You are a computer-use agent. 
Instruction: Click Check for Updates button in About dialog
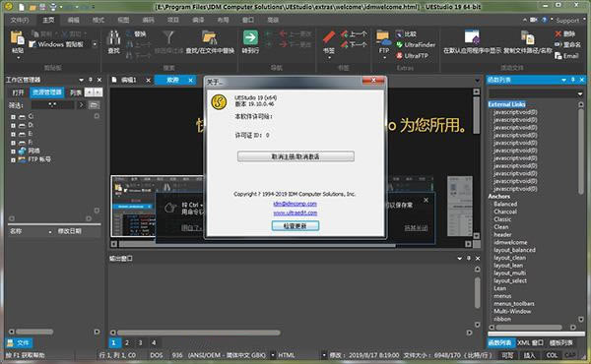(295, 225)
